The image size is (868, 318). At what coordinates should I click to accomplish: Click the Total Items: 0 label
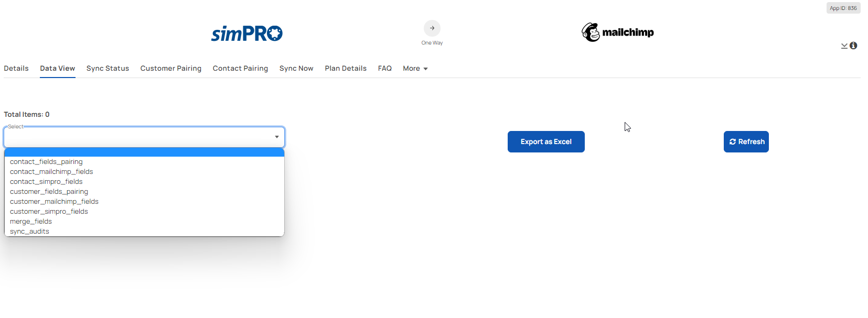[27, 114]
